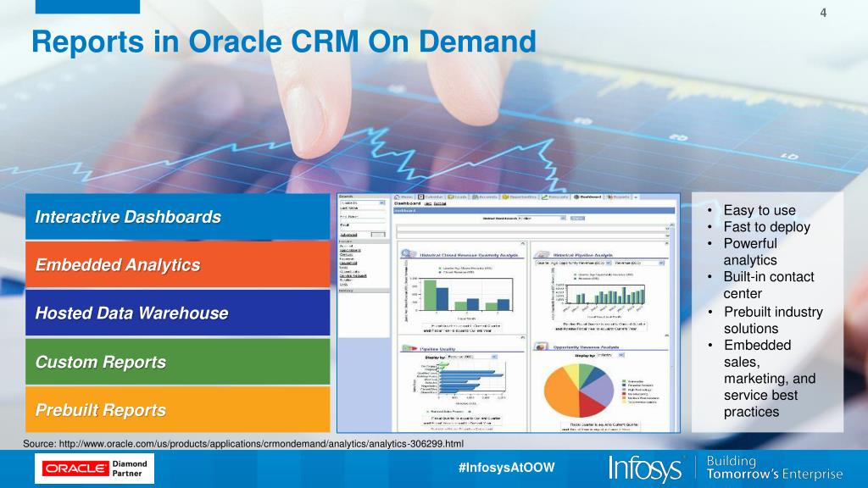Click the 'Powerful analytics' bullet text
The height and width of the screenshot is (488, 868).
point(750,252)
